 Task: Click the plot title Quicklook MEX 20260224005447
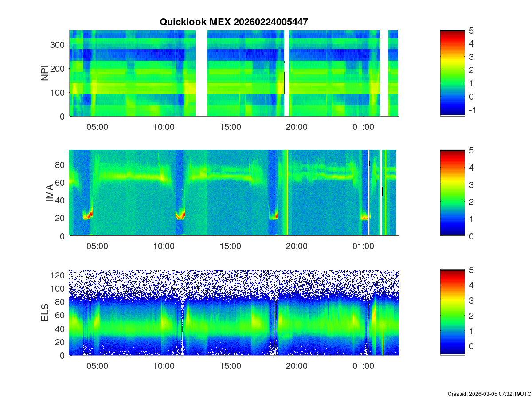pyautogui.click(x=234, y=22)
